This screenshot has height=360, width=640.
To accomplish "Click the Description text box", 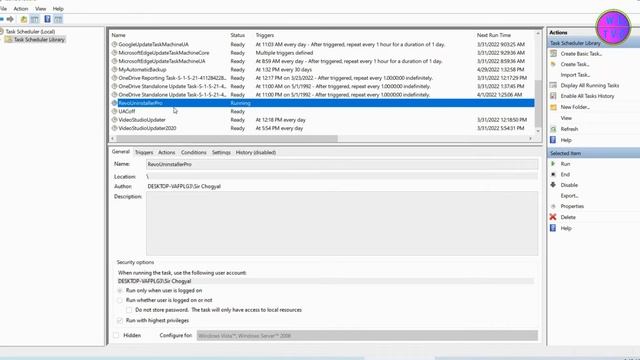I will [x=342, y=224].
